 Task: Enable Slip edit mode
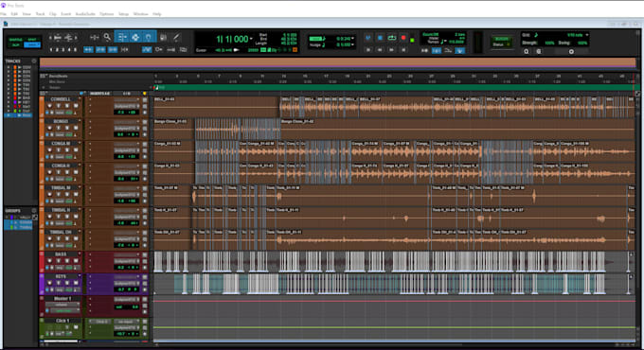click(15, 45)
